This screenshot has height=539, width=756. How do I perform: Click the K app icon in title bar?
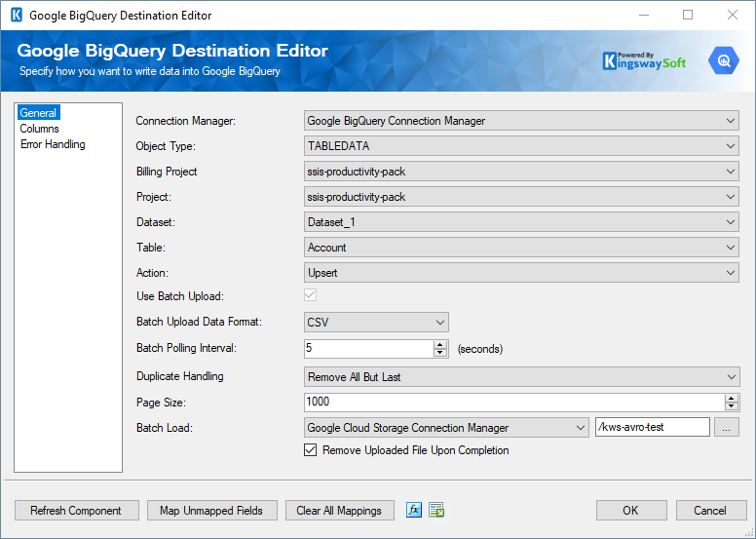click(17, 15)
